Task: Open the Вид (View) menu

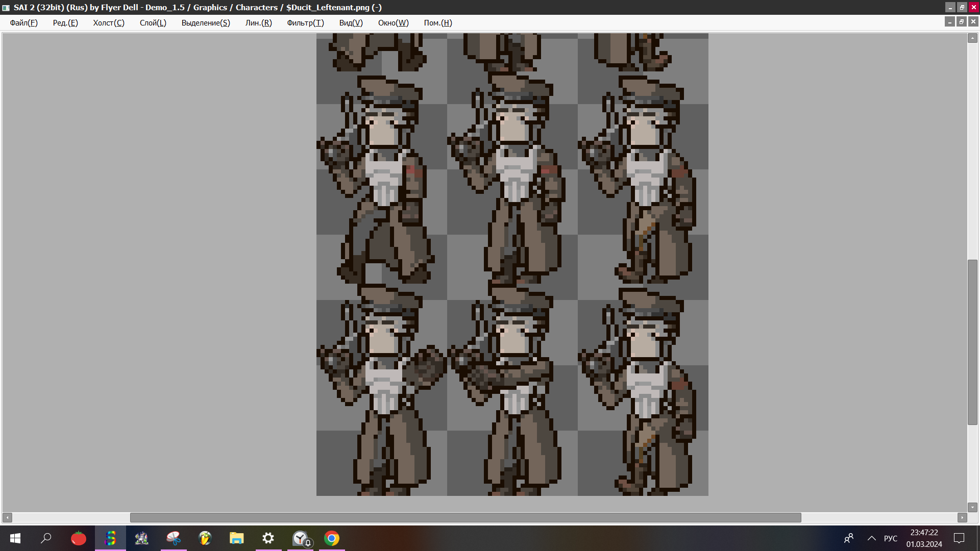Action: click(351, 23)
